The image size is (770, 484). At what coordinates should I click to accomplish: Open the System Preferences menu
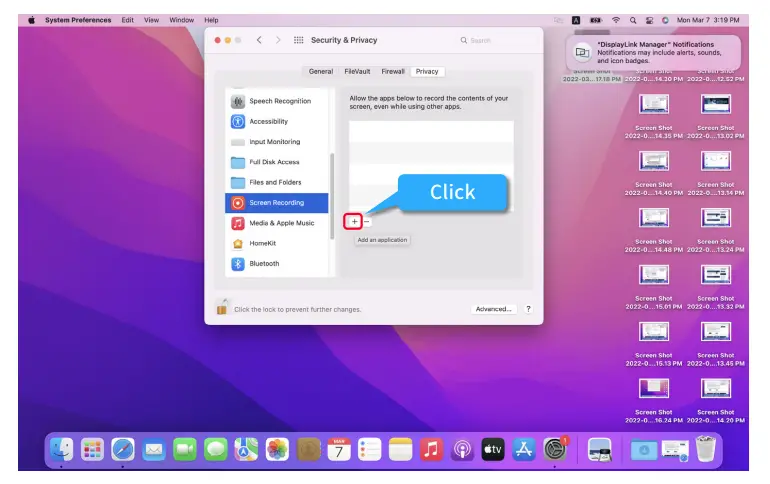click(x=78, y=20)
